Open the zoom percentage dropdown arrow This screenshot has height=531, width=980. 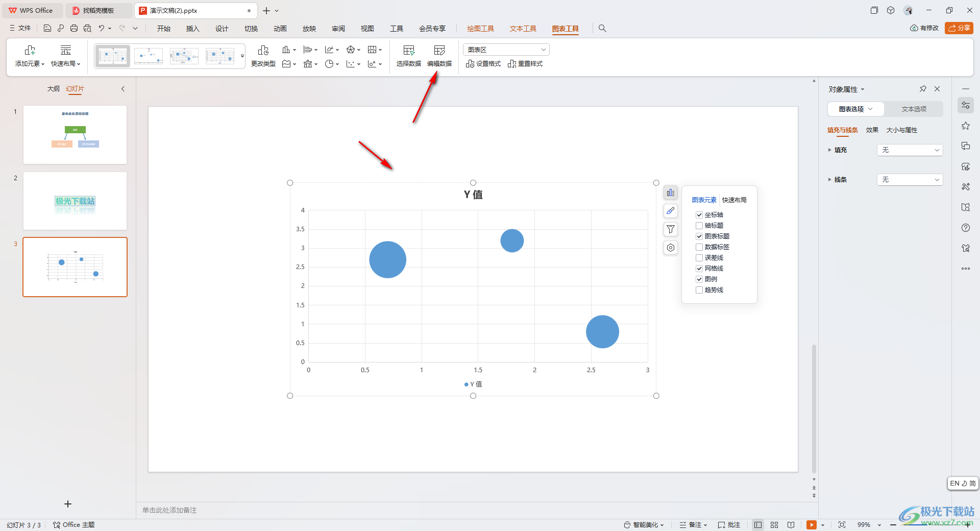[879, 525]
